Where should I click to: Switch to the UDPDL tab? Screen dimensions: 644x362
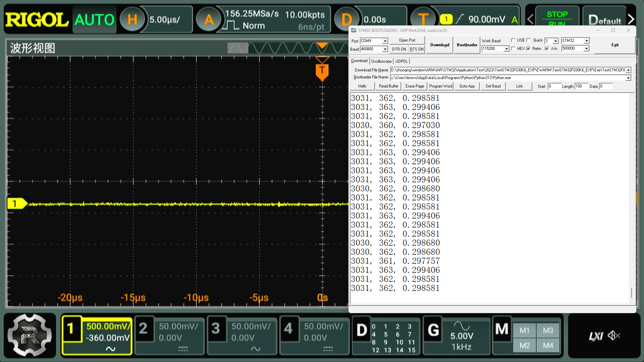tap(401, 61)
